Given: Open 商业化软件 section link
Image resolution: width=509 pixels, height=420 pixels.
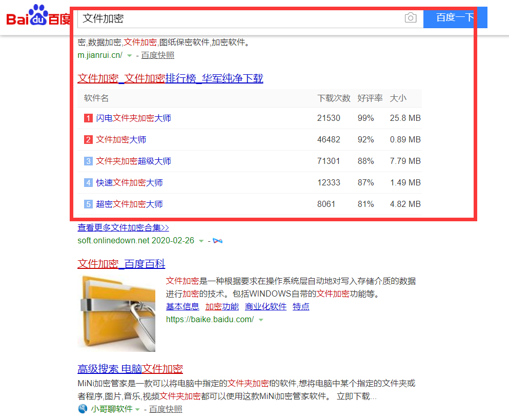Looking at the screenshot, I should coord(266,306).
